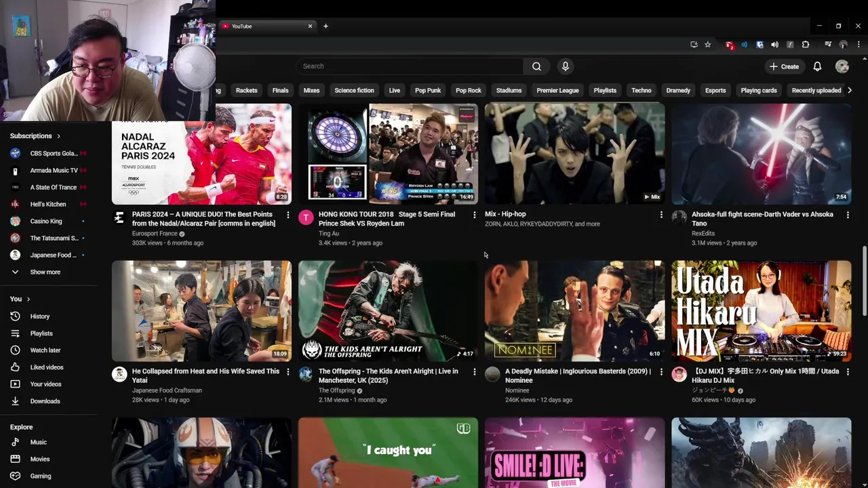
Task: Select the Esports filter chip
Action: click(715, 90)
